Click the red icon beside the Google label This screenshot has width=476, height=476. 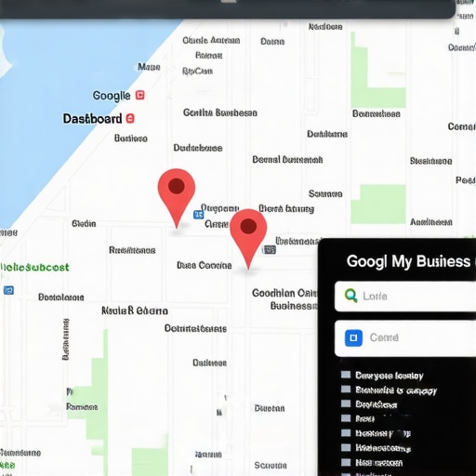(x=140, y=95)
